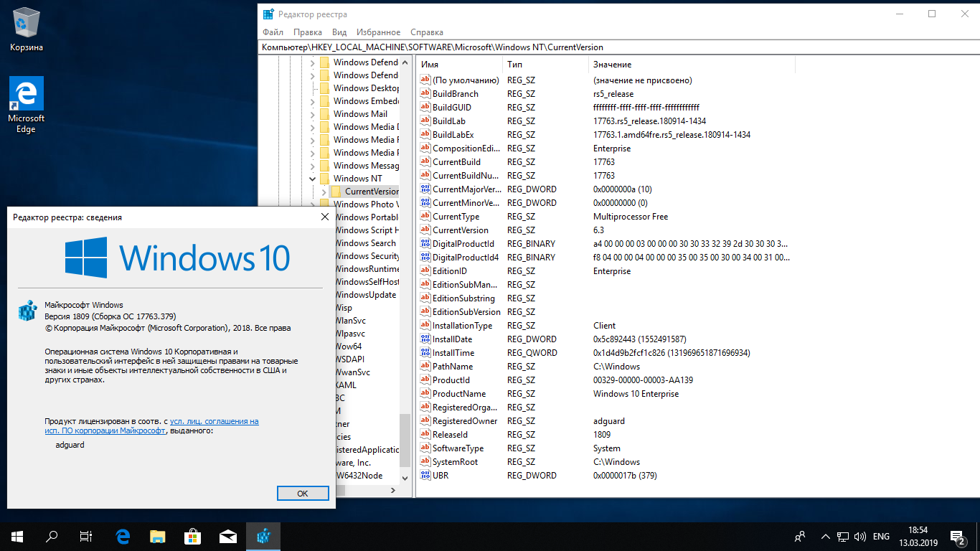The height and width of the screenshot is (551, 980).
Task: Click the EditionID value name
Action: [x=450, y=271]
